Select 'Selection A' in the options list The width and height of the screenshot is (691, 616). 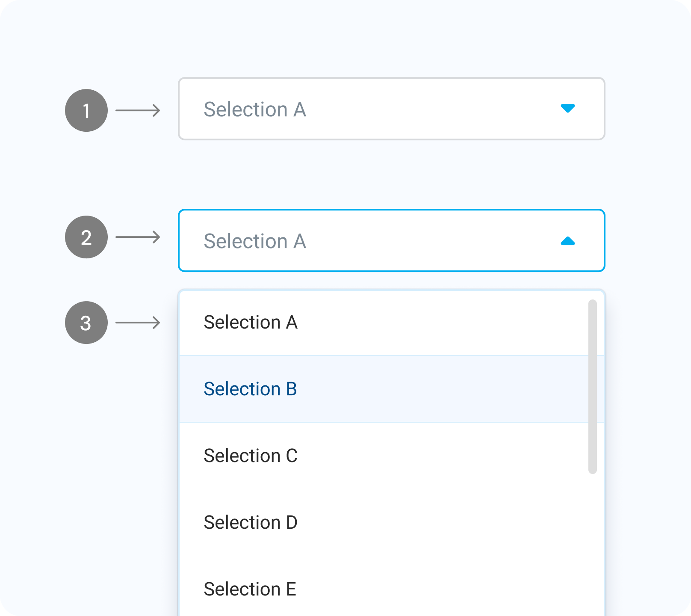point(251,323)
